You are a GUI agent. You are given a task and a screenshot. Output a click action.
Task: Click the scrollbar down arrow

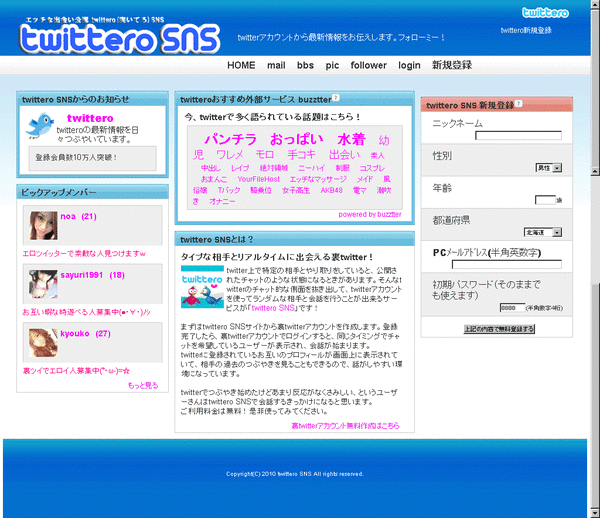595,512
